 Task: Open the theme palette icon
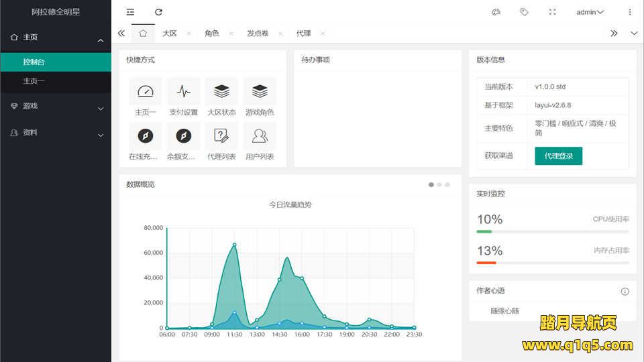tap(496, 12)
